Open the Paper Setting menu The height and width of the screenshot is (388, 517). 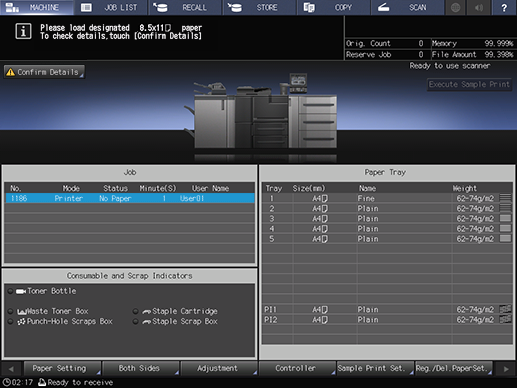tap(62, 368)
